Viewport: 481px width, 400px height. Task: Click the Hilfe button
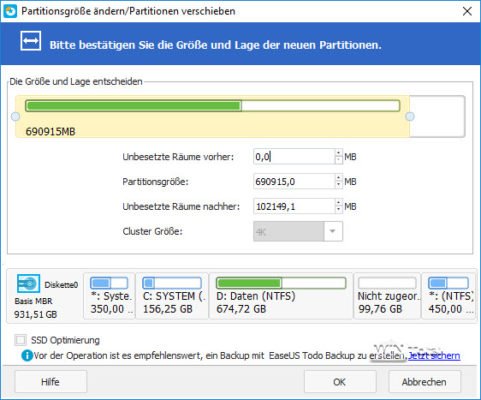point(50,382)
